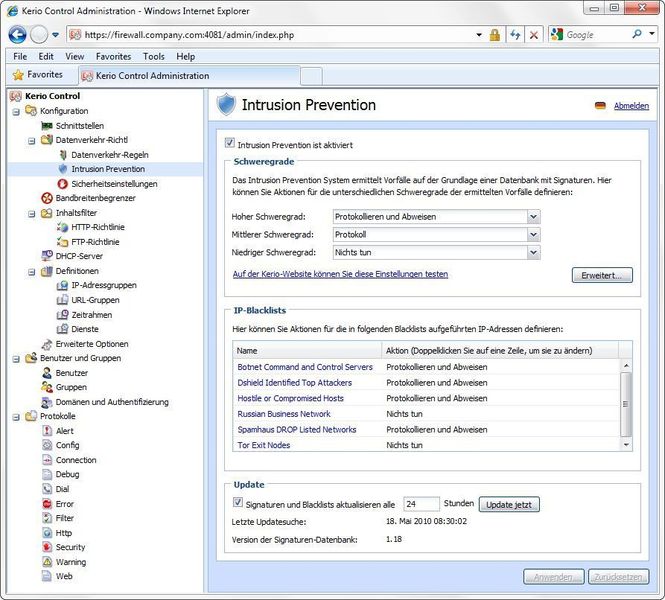Select 'Tor Exit Nodes' blacklist row
665x600 pixels.
click(x=426, y=445)
